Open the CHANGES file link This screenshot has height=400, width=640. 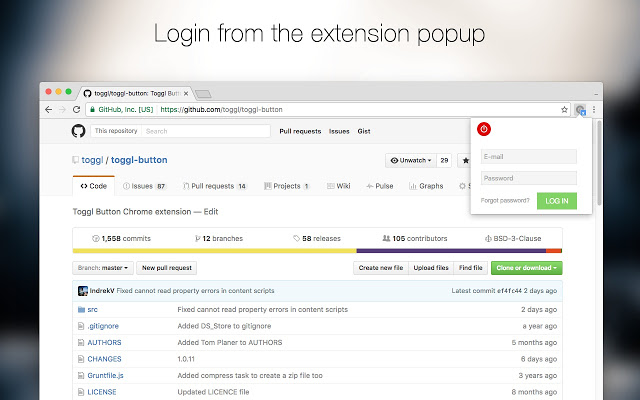point(104,359)
